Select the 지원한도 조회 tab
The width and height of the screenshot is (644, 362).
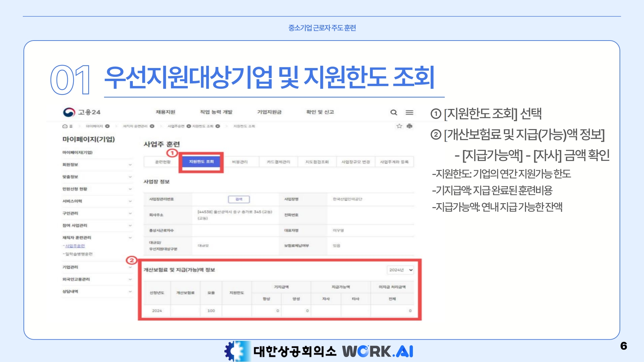(x=201, y=162)
